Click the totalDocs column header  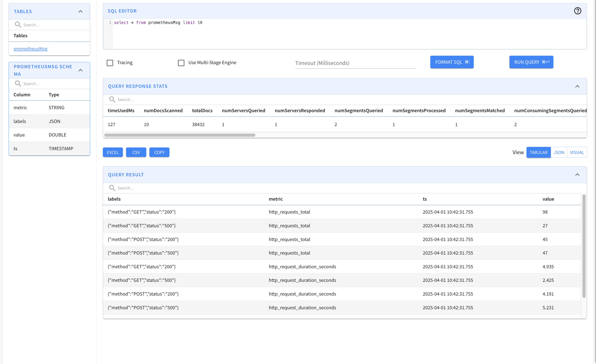click(202, 110)
